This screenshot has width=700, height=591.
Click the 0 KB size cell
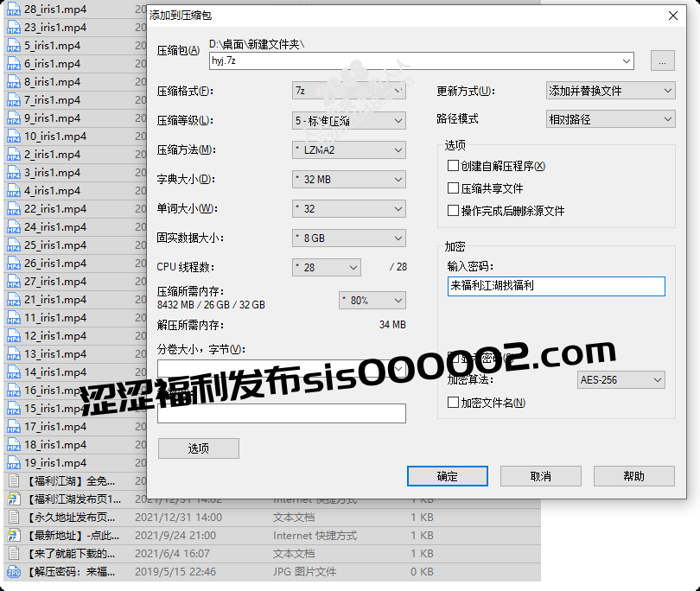pos(422,572)
